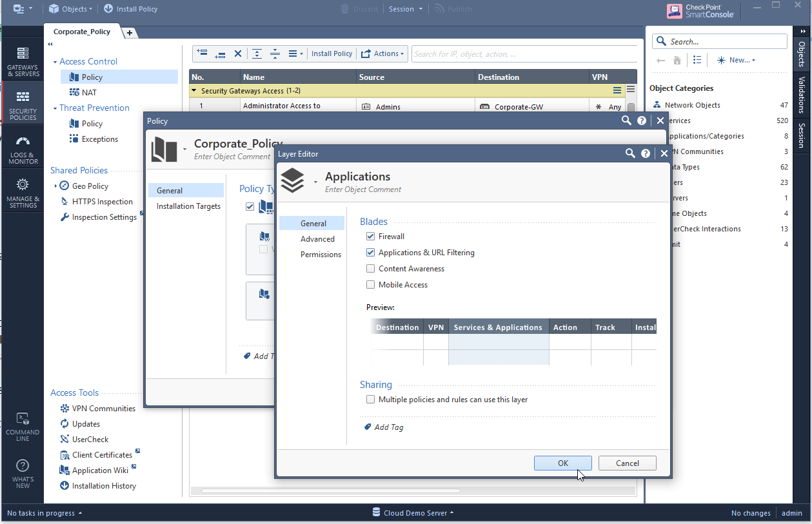Click Install Policy in the rulebase toolbar
Viewport: 812px width, 524px height.
[x=332, y=53]
